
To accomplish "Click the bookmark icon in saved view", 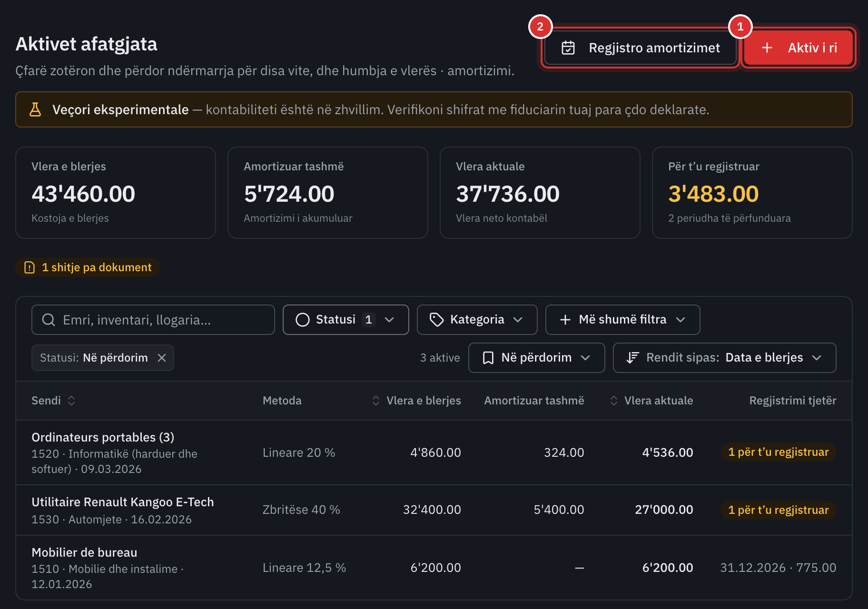I will pos(488,358).
